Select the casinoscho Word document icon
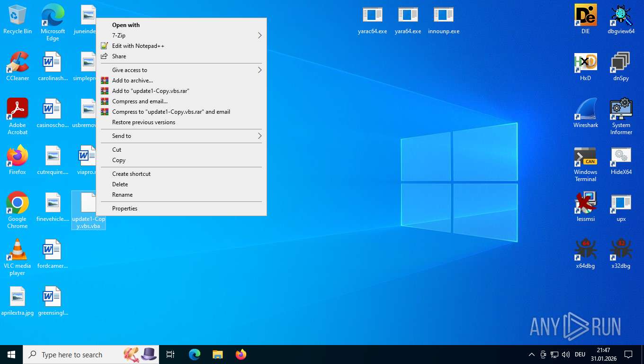 click(53, 113)
